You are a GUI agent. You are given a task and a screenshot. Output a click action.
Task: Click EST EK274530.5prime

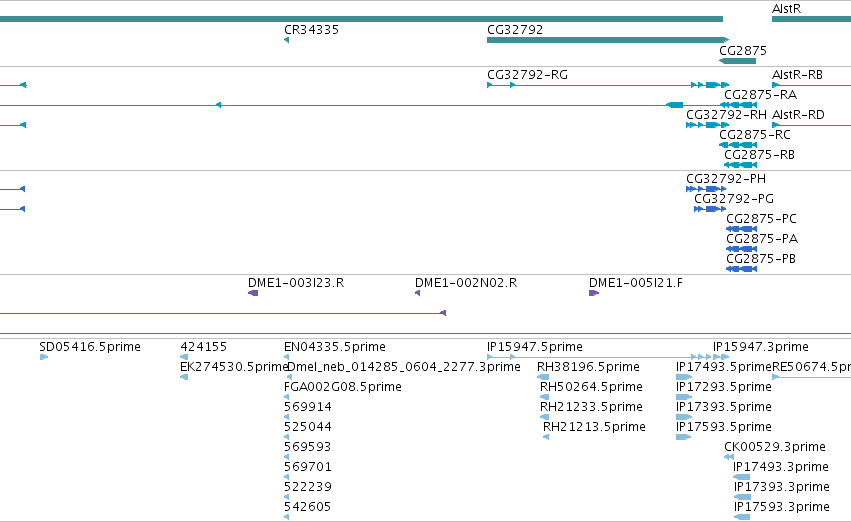pyautogui.click(x=233, y=367)
